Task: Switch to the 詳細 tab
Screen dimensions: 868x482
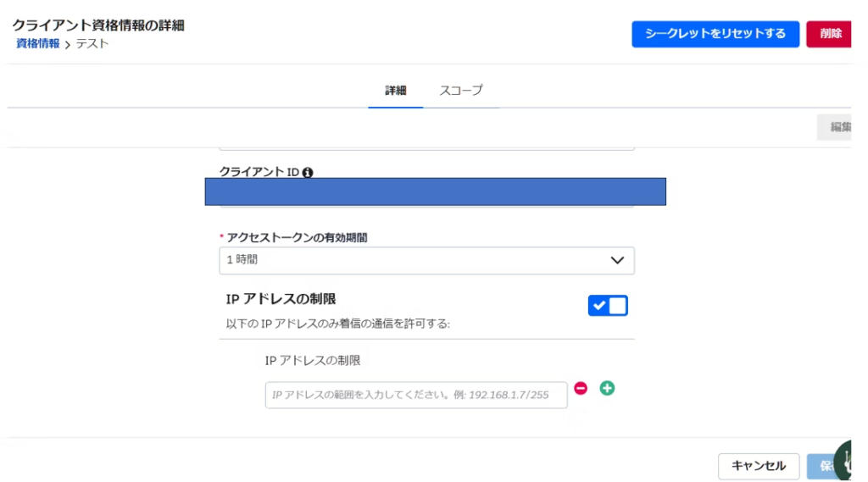Action: click(x=396, y=91)
